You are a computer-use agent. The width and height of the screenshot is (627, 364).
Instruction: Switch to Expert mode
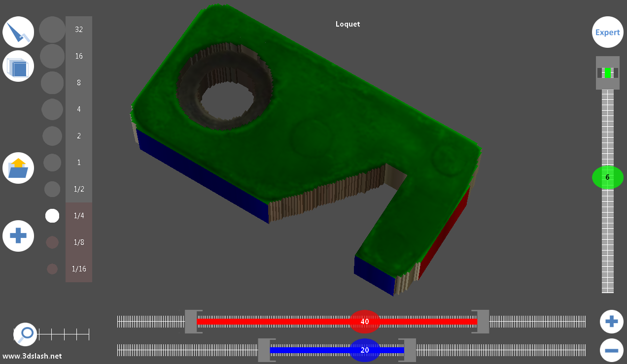pyautogui.click(x=607, y=33)
